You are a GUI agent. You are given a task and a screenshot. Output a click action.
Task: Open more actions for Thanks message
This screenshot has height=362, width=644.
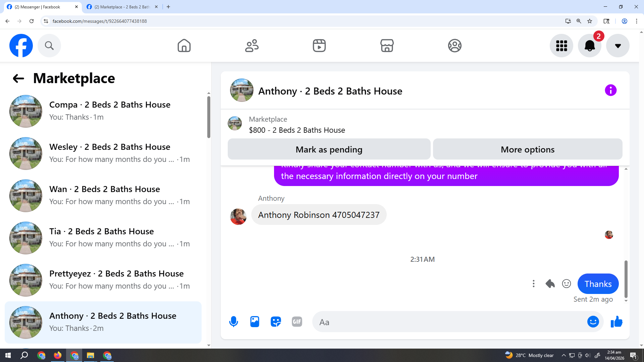coord(533,284)
